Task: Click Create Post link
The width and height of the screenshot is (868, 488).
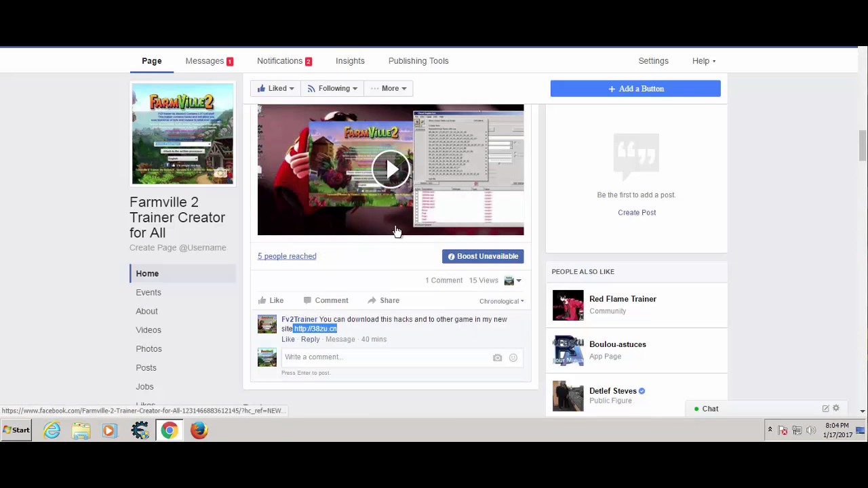Action: point(637,212)
